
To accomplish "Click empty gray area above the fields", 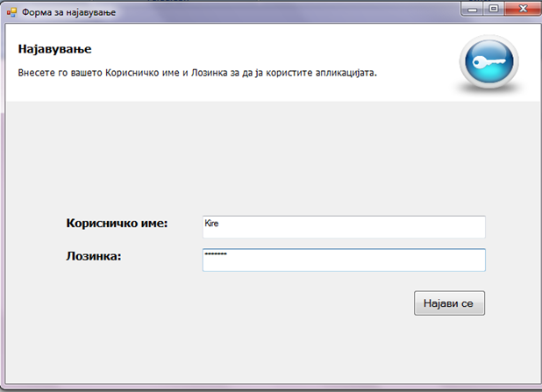I will click(263, 158).
